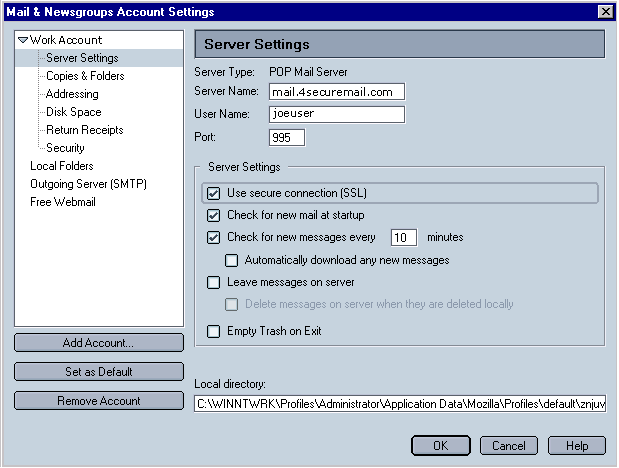619x468 pixels.
Task: Select Return Receipts in the tree
Action: tap(85, 130)
